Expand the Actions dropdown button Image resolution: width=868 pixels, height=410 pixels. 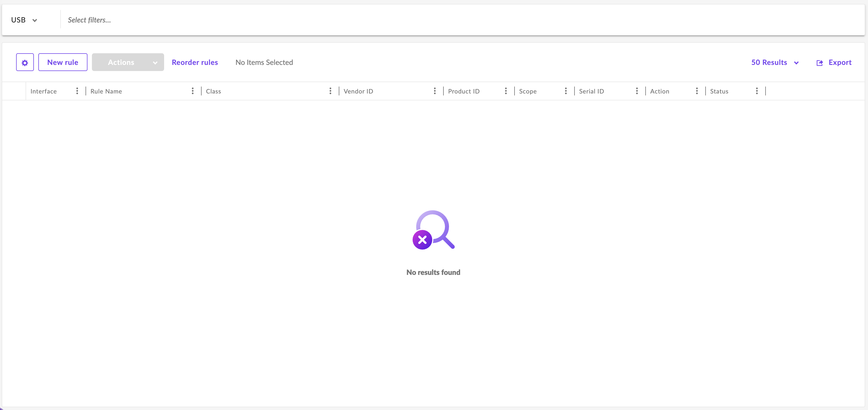[128, 62]
